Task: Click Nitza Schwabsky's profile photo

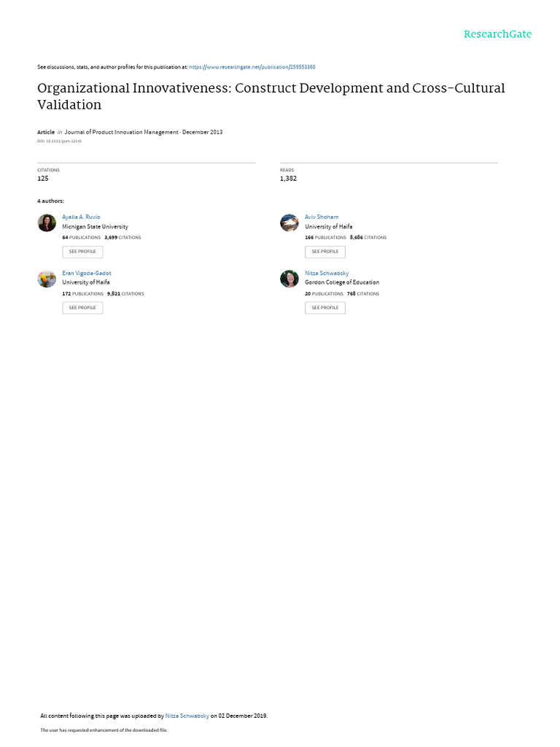Action: [289, 279]
